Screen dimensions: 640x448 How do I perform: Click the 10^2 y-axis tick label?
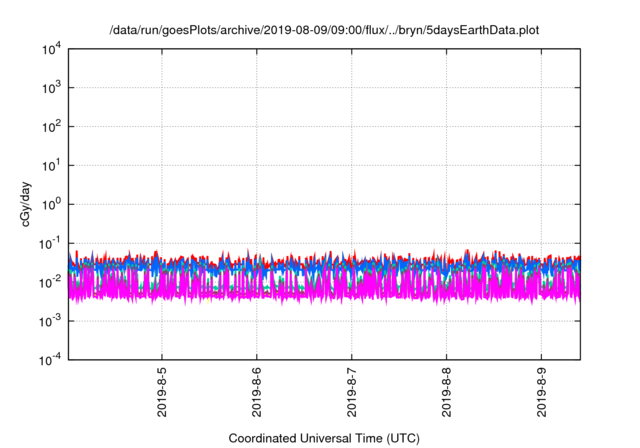52,126
